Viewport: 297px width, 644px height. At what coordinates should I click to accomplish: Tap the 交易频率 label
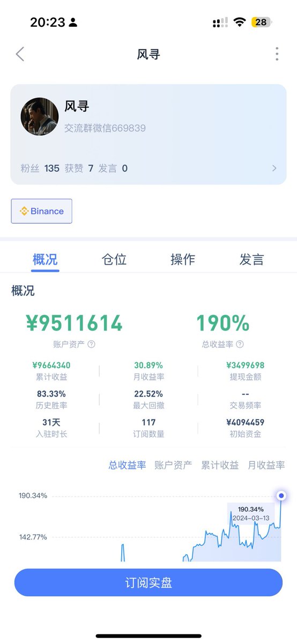tap(246, 405)
